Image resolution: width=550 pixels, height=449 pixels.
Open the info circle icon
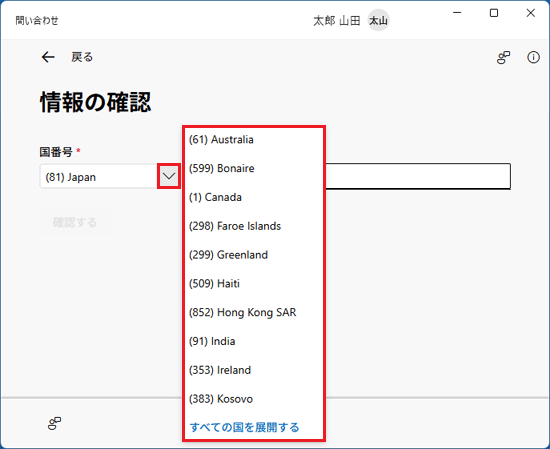534,57
